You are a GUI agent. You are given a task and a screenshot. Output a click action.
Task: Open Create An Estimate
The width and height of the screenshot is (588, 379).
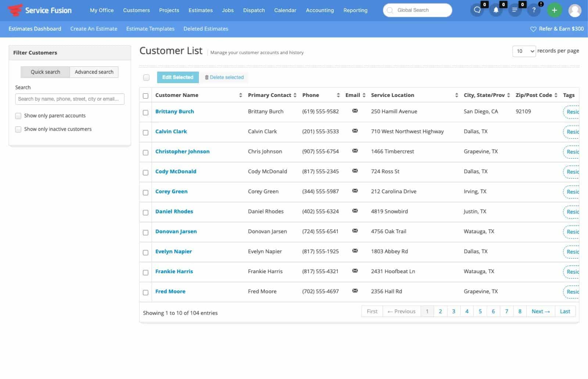tap(93, 29)
